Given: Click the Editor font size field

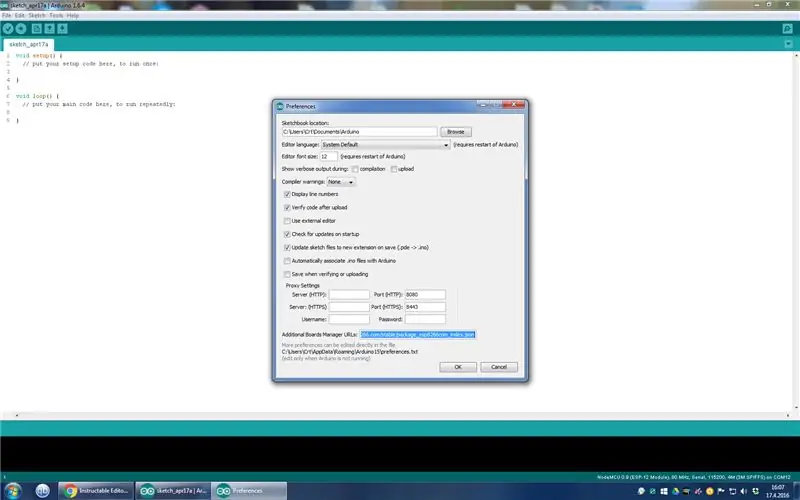Looking at the screenshot, I should point(329,157).
